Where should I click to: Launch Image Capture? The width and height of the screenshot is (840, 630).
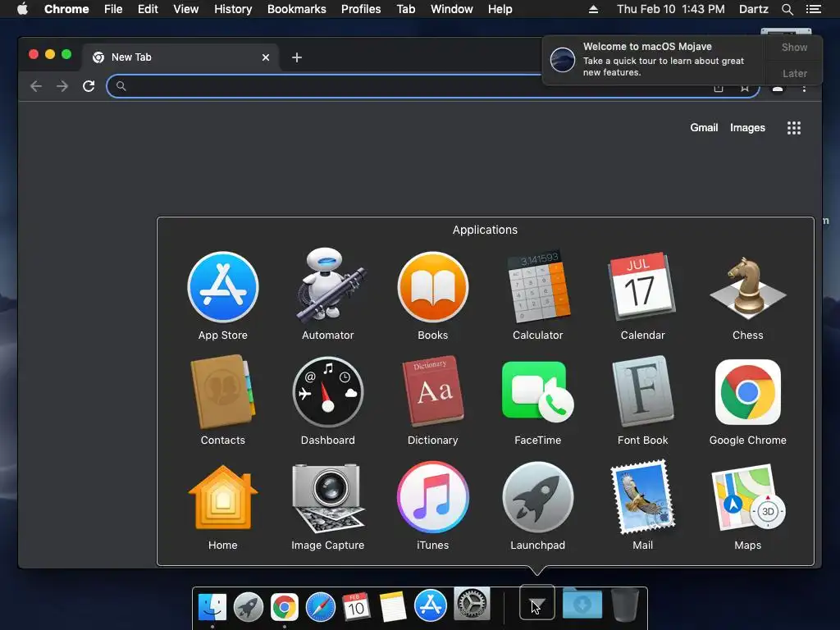[328, 498]
